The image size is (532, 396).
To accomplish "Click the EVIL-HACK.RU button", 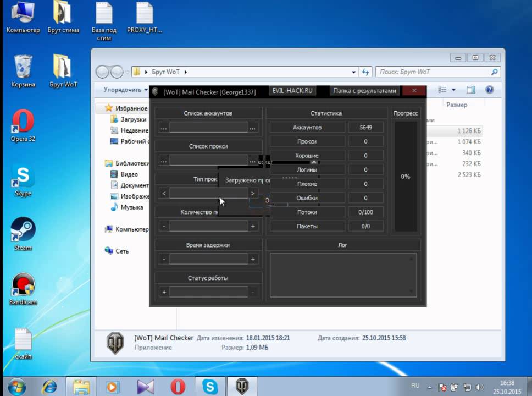I will pyautogui.click(x=292, y=91).
